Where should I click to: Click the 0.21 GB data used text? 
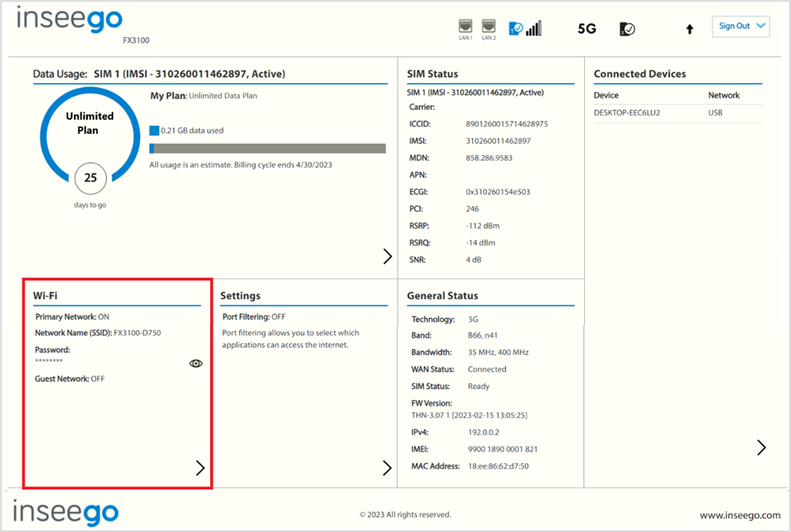click(x=192, y=131)
